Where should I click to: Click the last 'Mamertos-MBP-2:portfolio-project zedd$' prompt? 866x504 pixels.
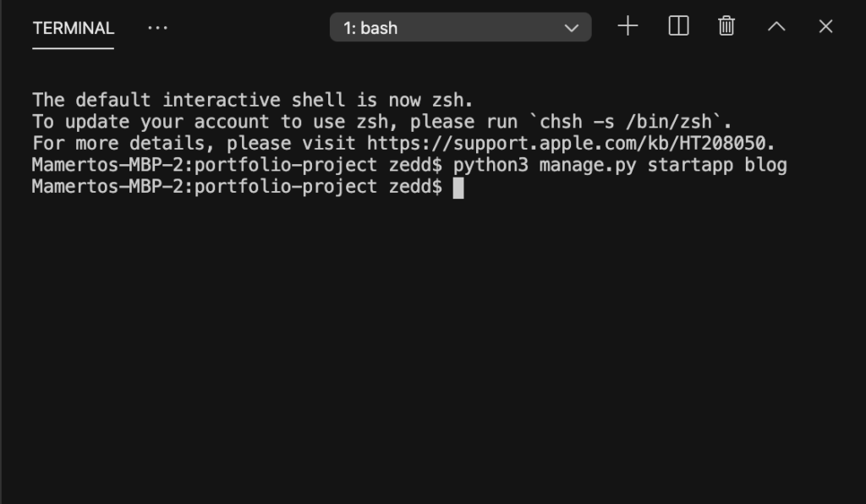pyautogui.click(x=238, y=187)
